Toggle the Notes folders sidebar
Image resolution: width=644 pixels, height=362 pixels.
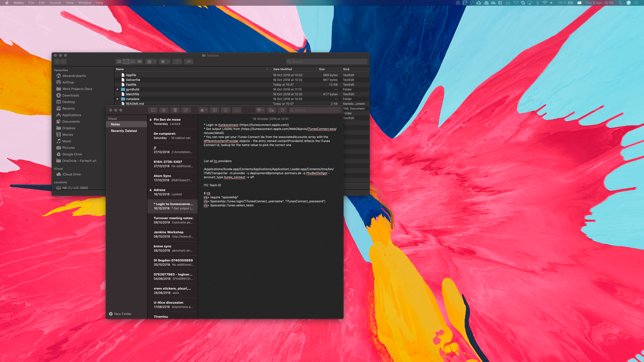tap(153, 110)
